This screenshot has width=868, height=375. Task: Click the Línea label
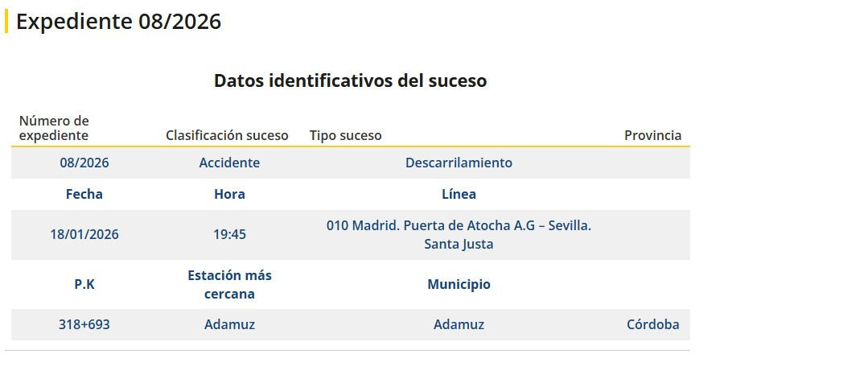click(459, 194)
